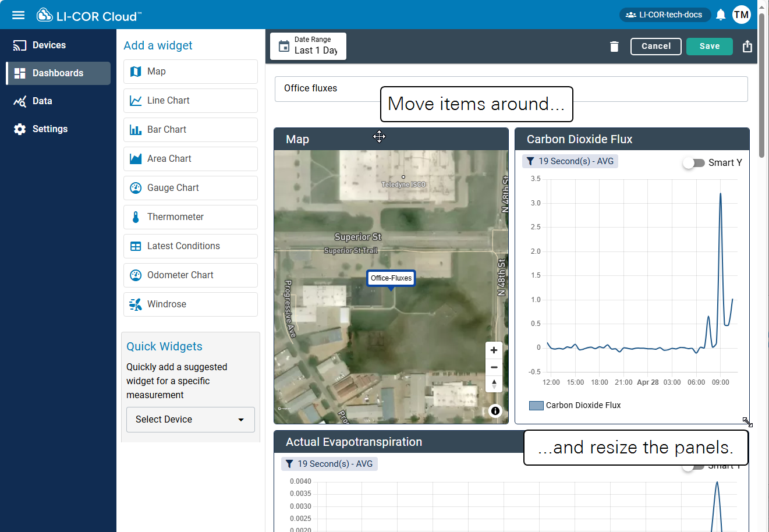The image size is (769, 532).
Task: Click the Quick Widgets heading
Action: pyautogui.click(x=164, y=346)
